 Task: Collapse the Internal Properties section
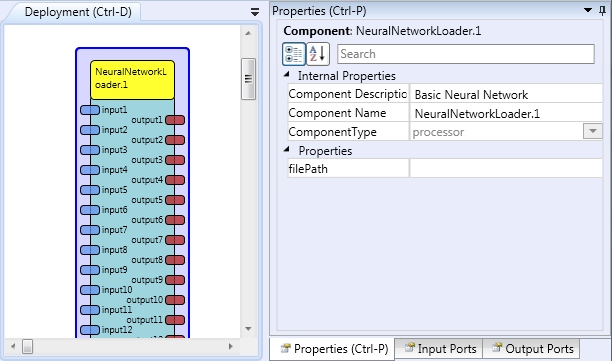click(x=287, y=74)
